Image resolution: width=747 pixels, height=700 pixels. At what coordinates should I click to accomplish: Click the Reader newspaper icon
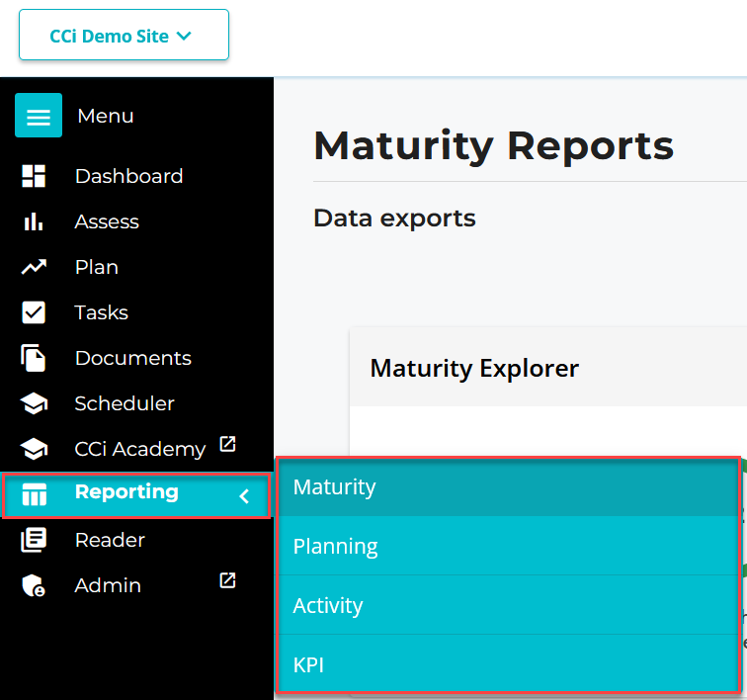coord(34,540)
